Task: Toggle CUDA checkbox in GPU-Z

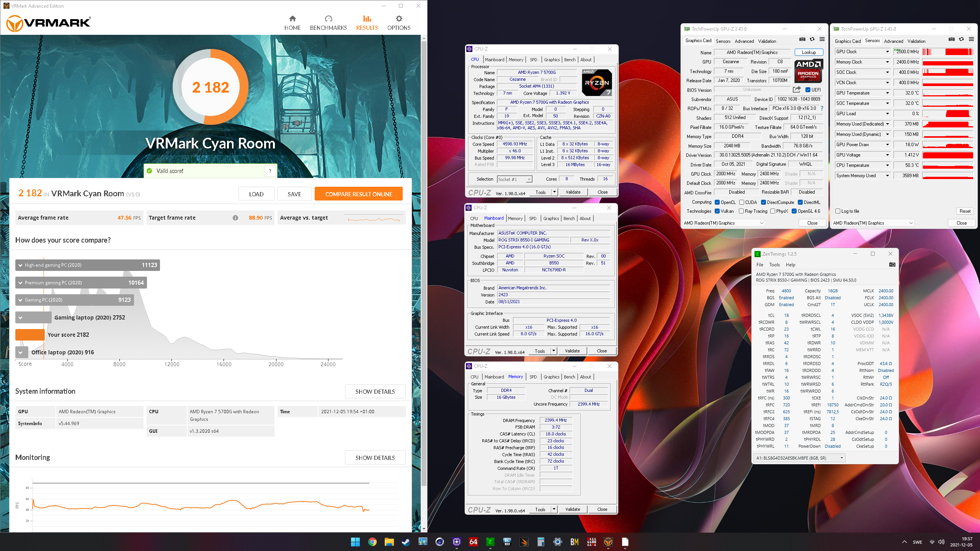Action: point(742,202)
